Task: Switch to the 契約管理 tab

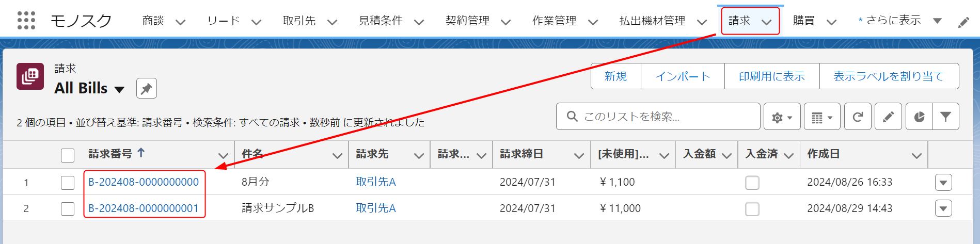Action: coord(467,21)
